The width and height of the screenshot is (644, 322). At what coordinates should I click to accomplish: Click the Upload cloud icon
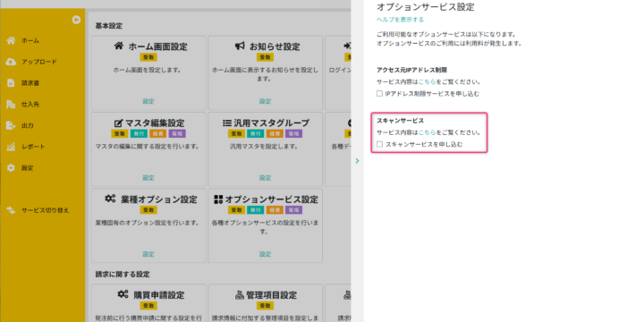11,62
